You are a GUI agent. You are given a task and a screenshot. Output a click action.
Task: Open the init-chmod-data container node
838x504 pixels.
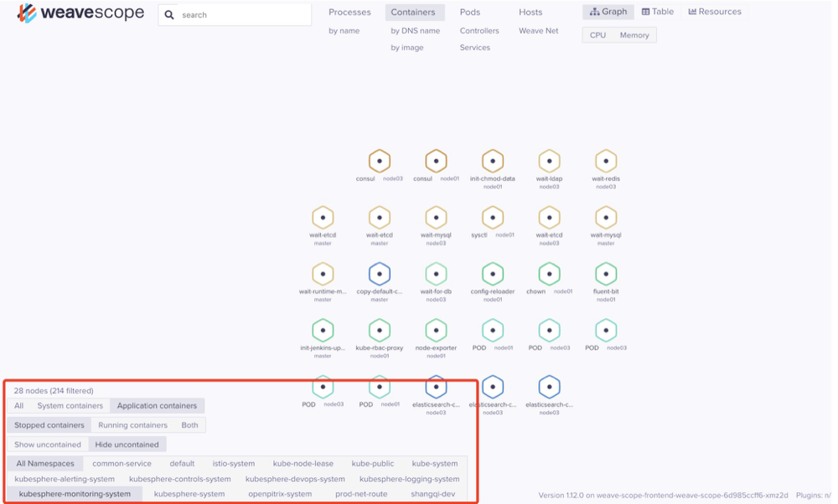493,161
